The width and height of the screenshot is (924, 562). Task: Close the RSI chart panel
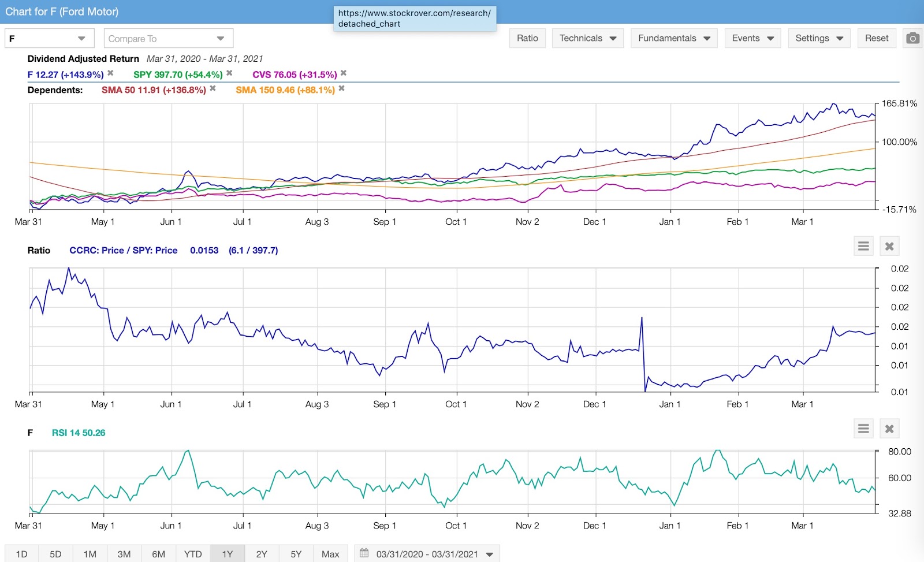coord(889,429)
